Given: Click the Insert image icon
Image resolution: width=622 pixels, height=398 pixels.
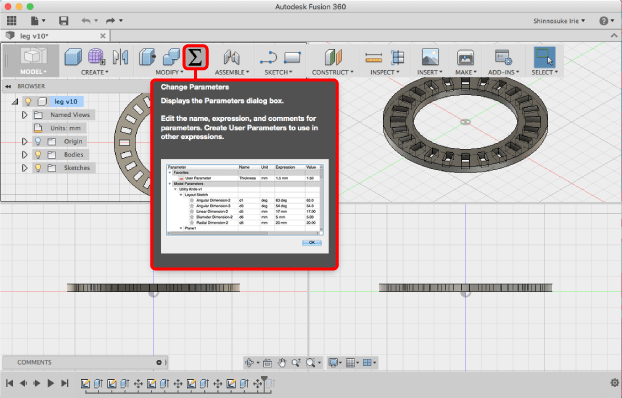Looking at the screenshot, I should point(430,57).
